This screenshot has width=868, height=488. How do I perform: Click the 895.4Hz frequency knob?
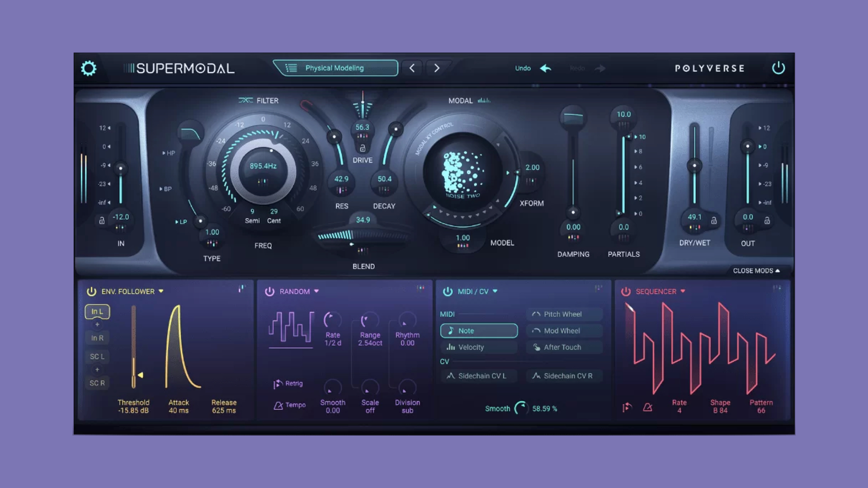[263, 171]
